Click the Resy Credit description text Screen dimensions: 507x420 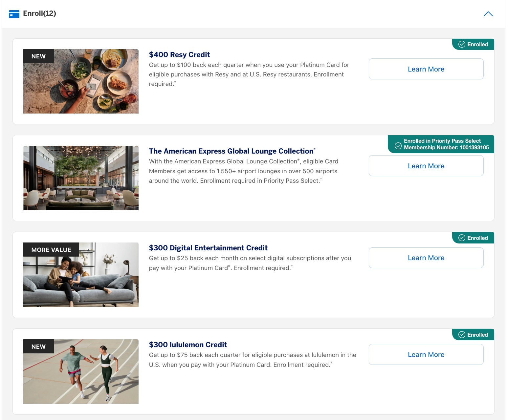(x=249, y=74)
